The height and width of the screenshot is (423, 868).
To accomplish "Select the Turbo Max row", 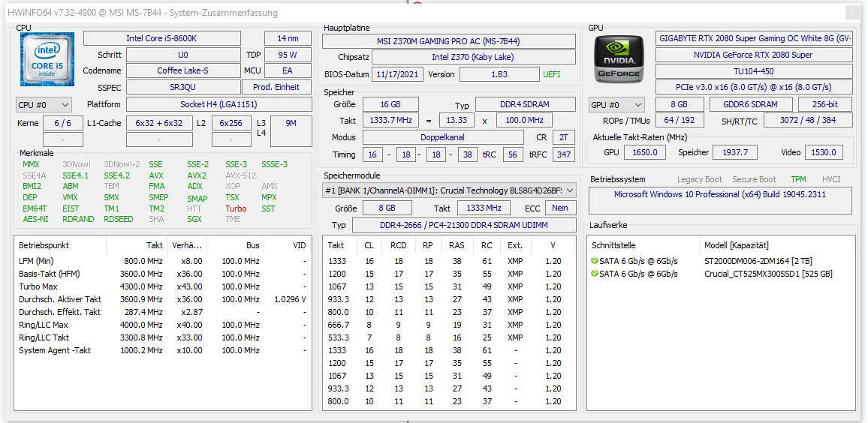I will click(163, 286).
